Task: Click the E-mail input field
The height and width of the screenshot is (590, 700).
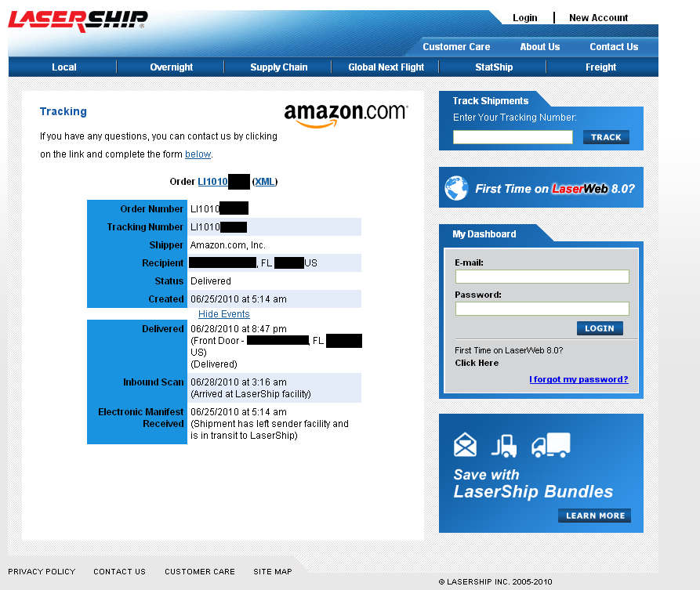Action: pos(542,277)
